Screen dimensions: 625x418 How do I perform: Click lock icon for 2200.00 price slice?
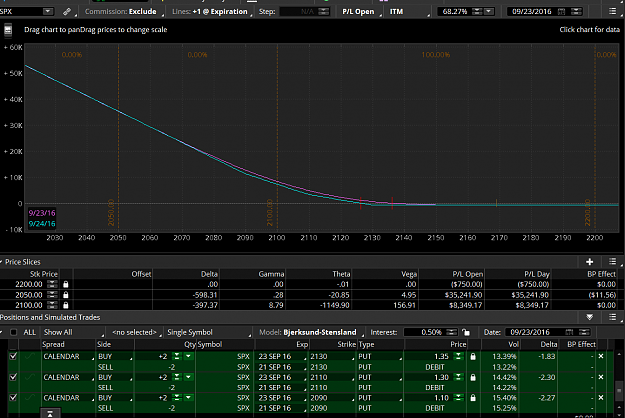point(66,285)
